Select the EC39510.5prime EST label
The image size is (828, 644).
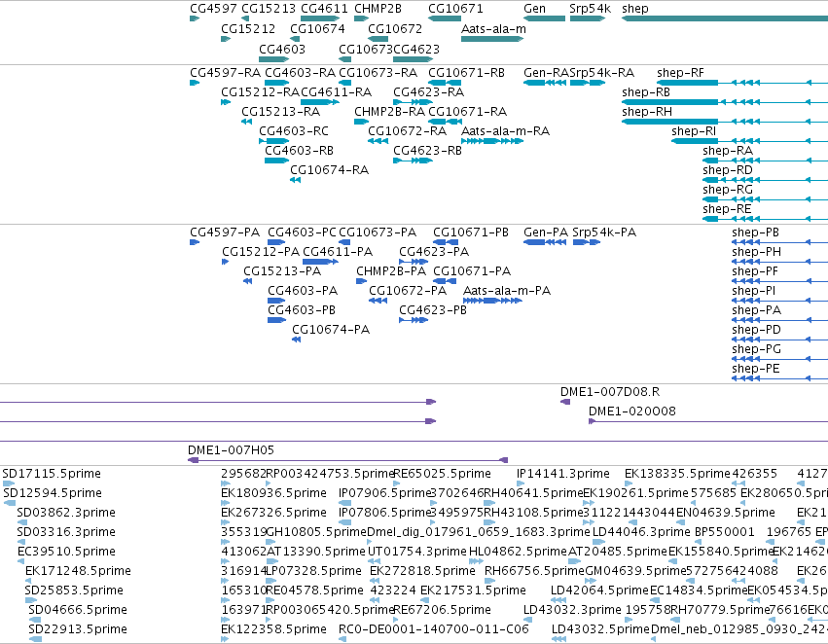66,552
